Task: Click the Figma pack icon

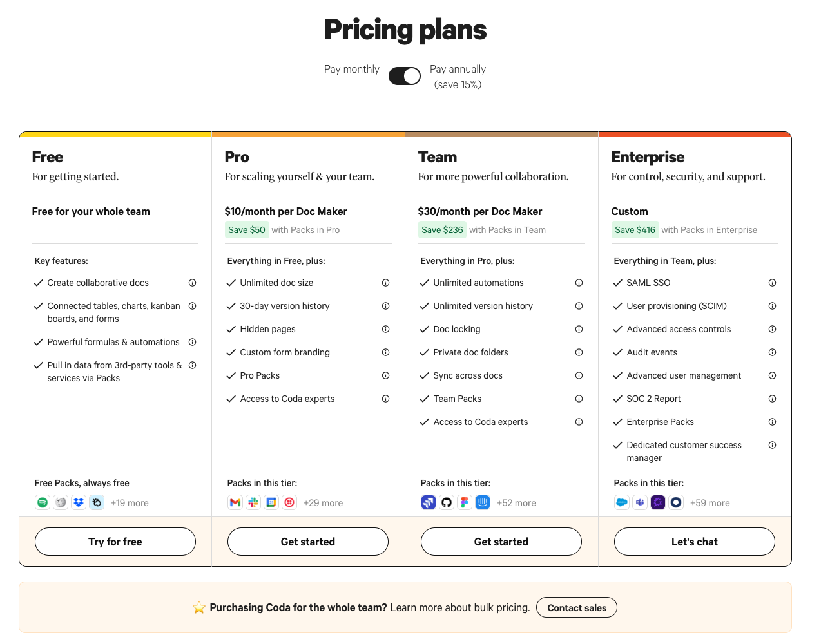Action: (x=465, y=502)
